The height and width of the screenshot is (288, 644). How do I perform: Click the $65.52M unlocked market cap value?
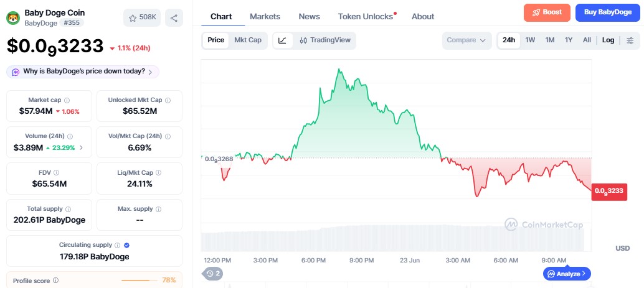pos(140,111)
